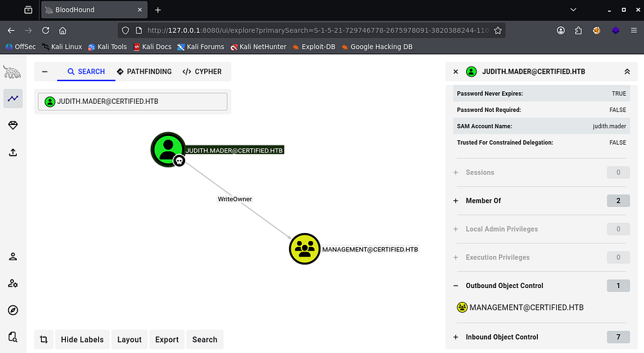Open the user profile icon in sidebar

tap(12, 257)
